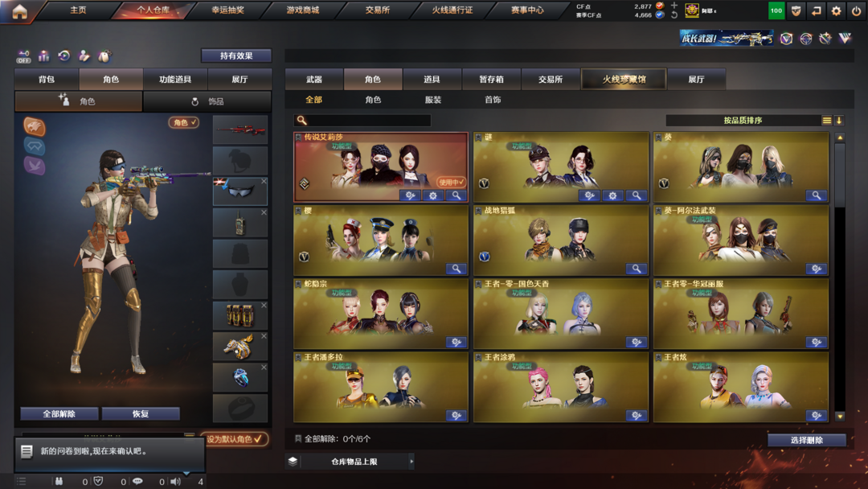Click the magnifier on the 传说艾莉莎 card
This screenshot has height=489, width=868.
pyautogui.click(x=457, y=195)
